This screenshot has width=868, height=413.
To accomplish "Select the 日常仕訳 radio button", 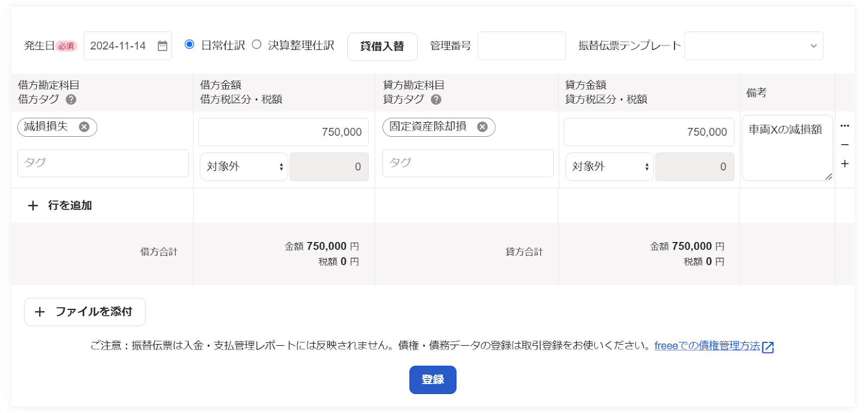I will click(189, 45).
